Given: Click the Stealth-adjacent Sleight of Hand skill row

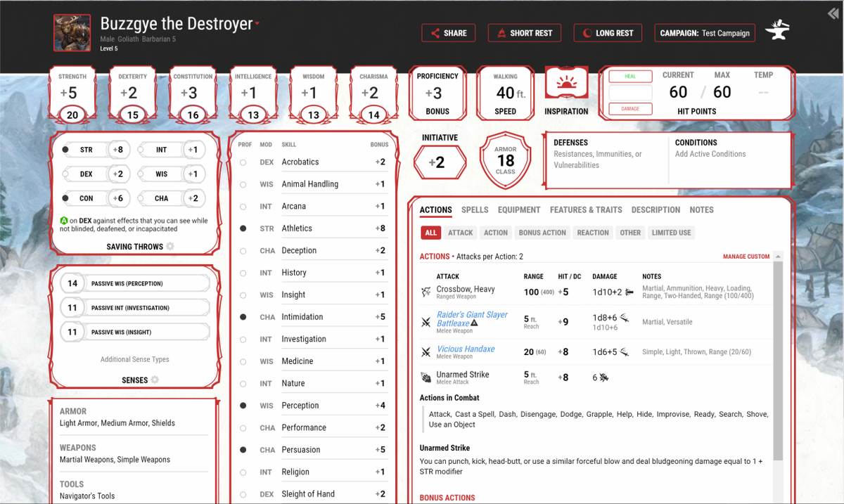Looking at the screenshot, I should point(314,494).
